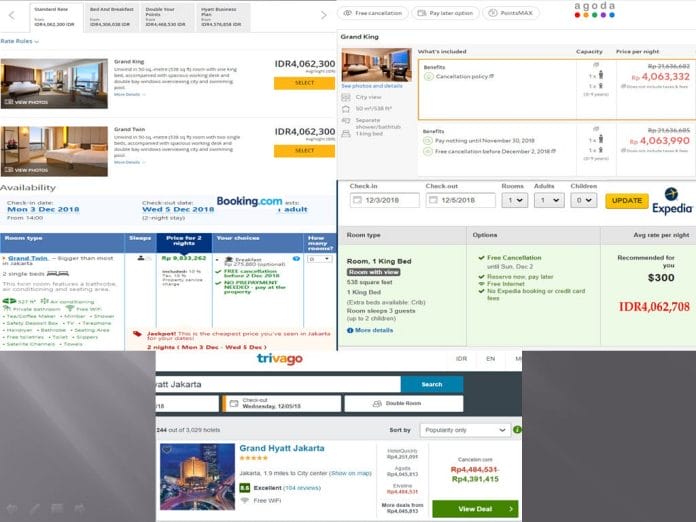
Task: Go to previous rate plans with left arrow
Action: [12, 16]
